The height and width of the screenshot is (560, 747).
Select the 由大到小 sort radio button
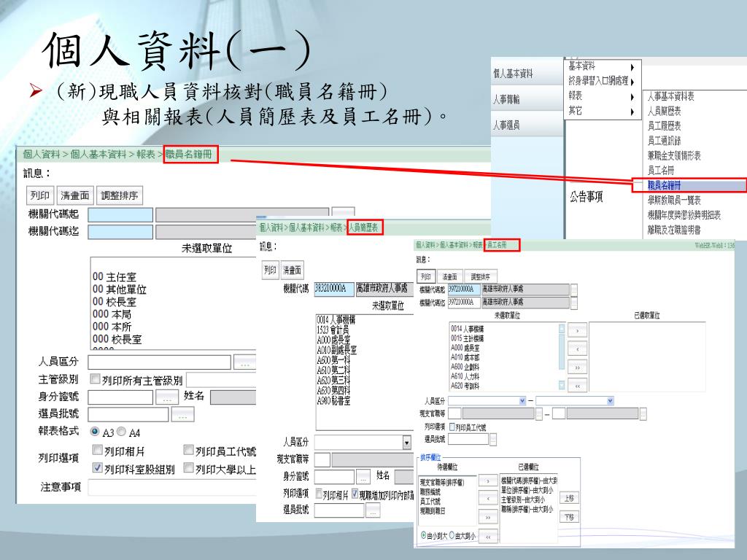tap(452, 535)
